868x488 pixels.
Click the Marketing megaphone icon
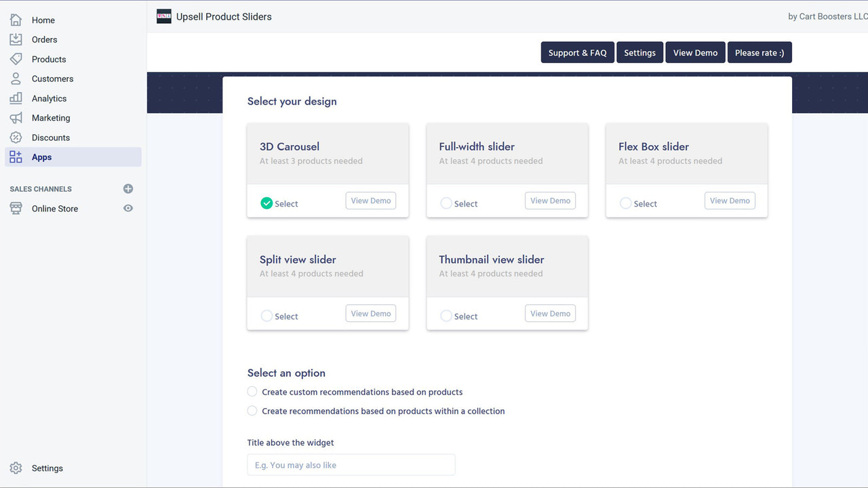point(15,118)
